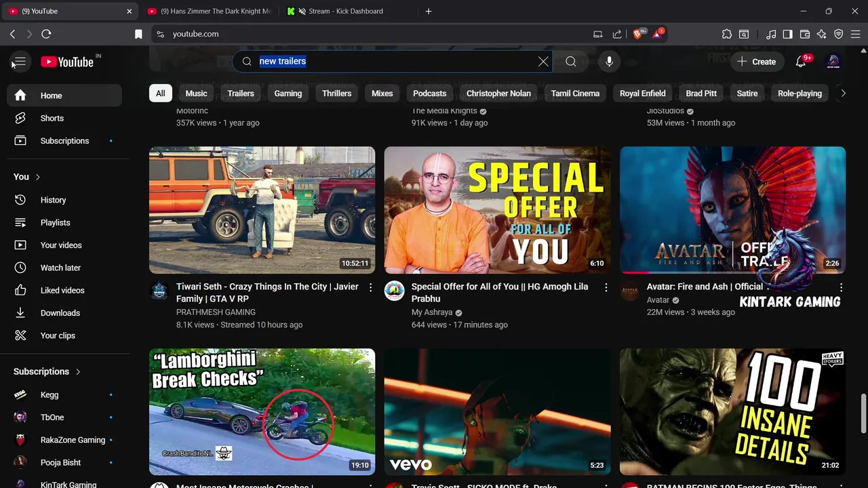
Task: Open Lamborghini Break Checks video thumbnail
Action: coord(262,411)
